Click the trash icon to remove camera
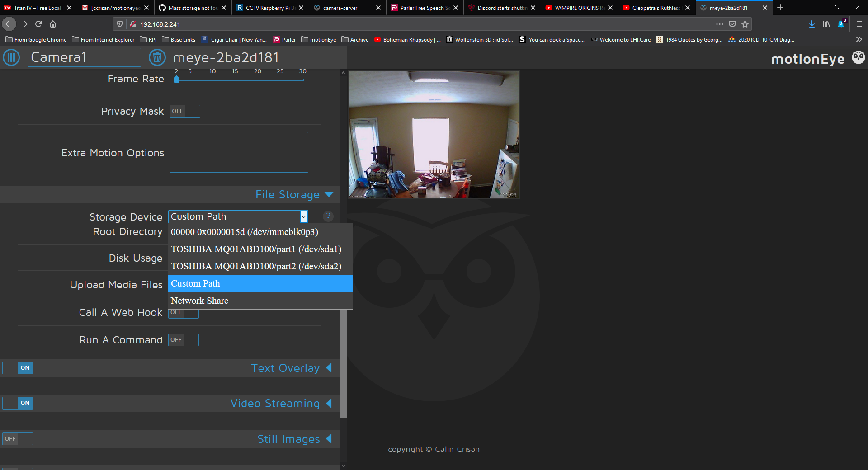The height and width of the screenshot is (470, 868). 157,57
